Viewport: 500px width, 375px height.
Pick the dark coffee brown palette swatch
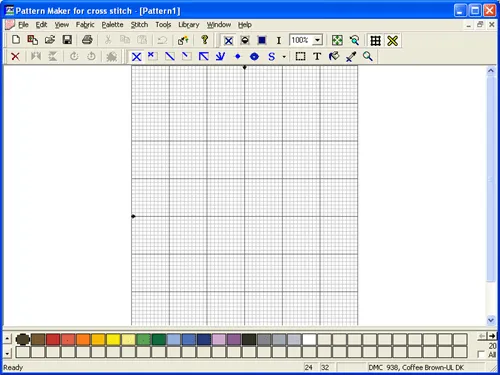[23, 339]
